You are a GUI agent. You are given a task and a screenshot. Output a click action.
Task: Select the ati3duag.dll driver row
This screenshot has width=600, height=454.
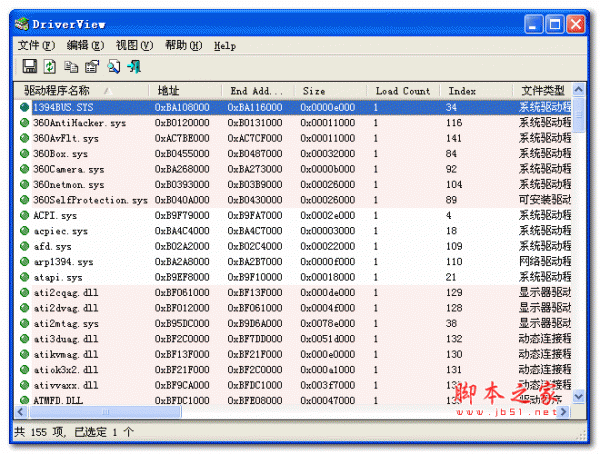[293, 339]
